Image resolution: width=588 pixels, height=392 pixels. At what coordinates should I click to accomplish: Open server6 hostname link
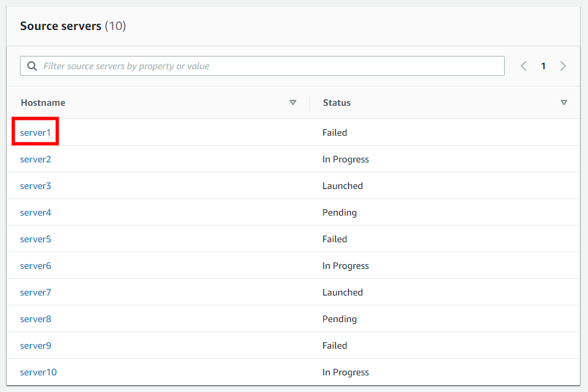[35, 266]
